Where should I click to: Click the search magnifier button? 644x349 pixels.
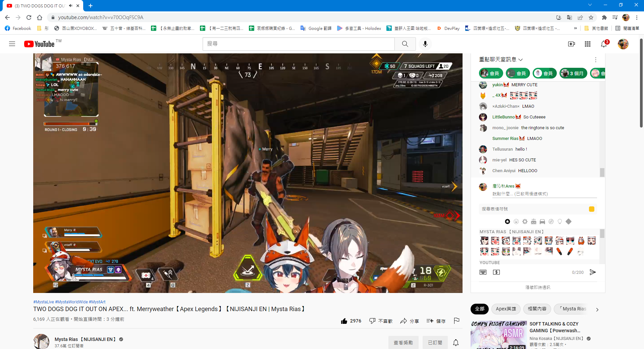click(x=405, y=44)
